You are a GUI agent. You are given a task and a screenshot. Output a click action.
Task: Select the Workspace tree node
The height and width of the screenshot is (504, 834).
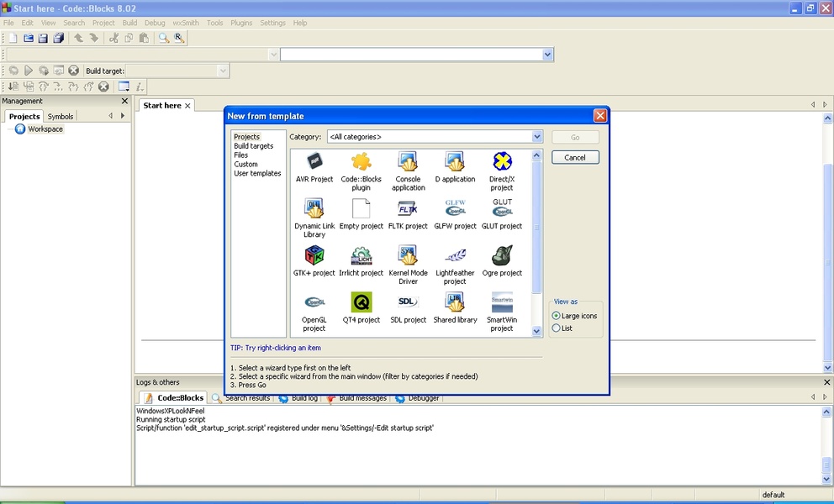45,129
